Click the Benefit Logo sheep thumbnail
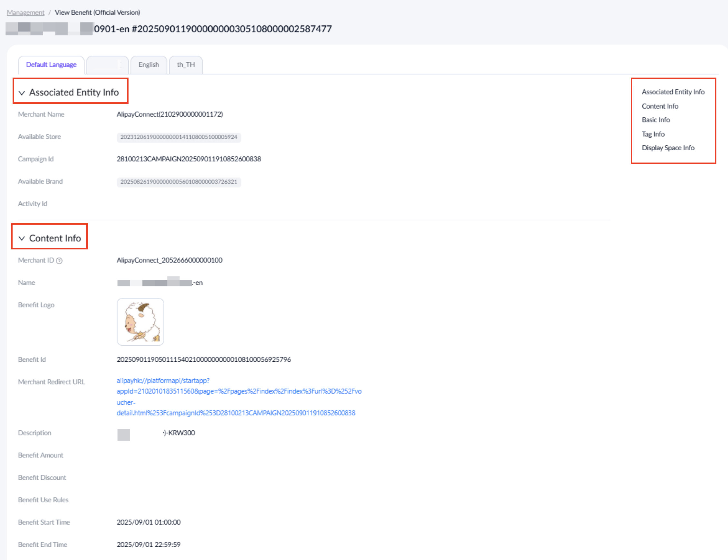Image resolution: width=728 pixels, height=560 pixels. point(140,322)
